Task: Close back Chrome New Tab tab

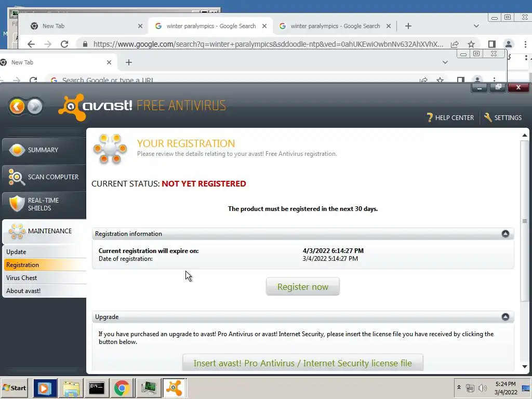Action: click(x=140, y=26)
